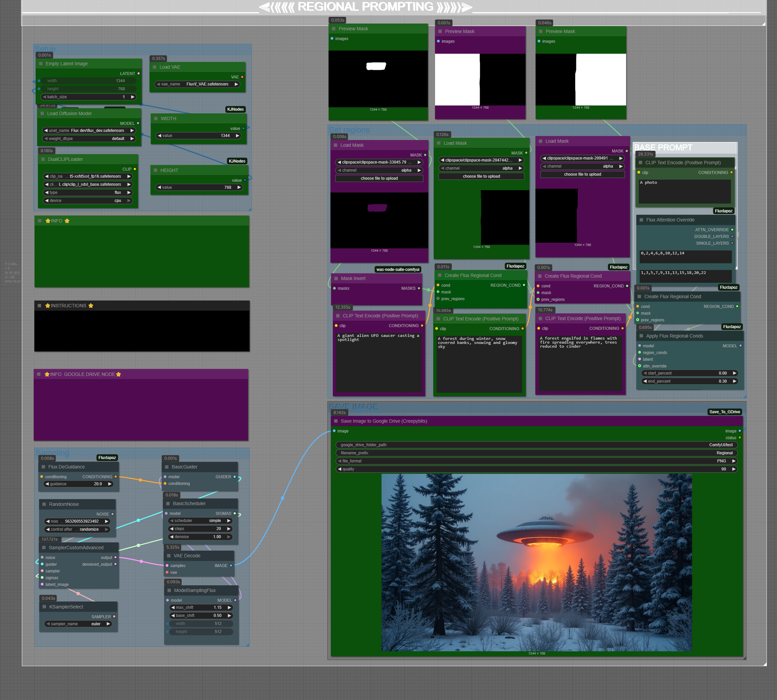Click the MASK output dot on first Load Mask
The height and width of the screenshot is (700, 777).
coord(425,155)
